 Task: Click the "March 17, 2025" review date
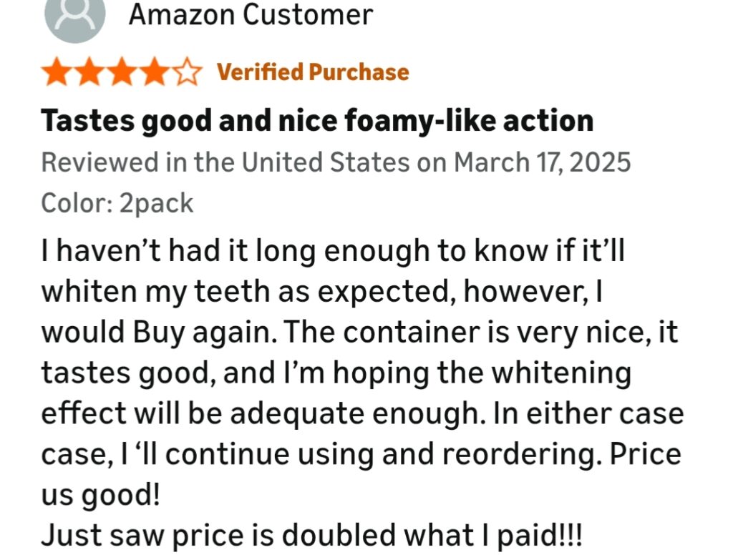pos(543,162)
